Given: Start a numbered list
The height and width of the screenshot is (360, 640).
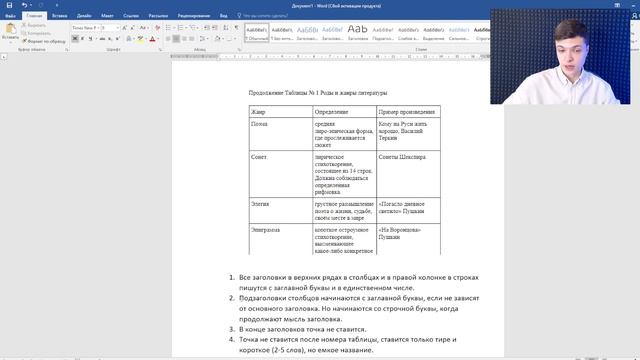Looking at the screenshot, I should 180,28.
